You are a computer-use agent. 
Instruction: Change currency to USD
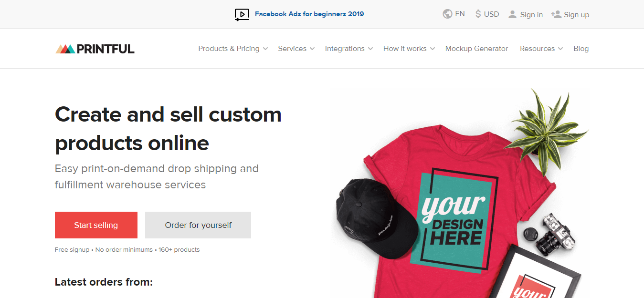[490, 14]
